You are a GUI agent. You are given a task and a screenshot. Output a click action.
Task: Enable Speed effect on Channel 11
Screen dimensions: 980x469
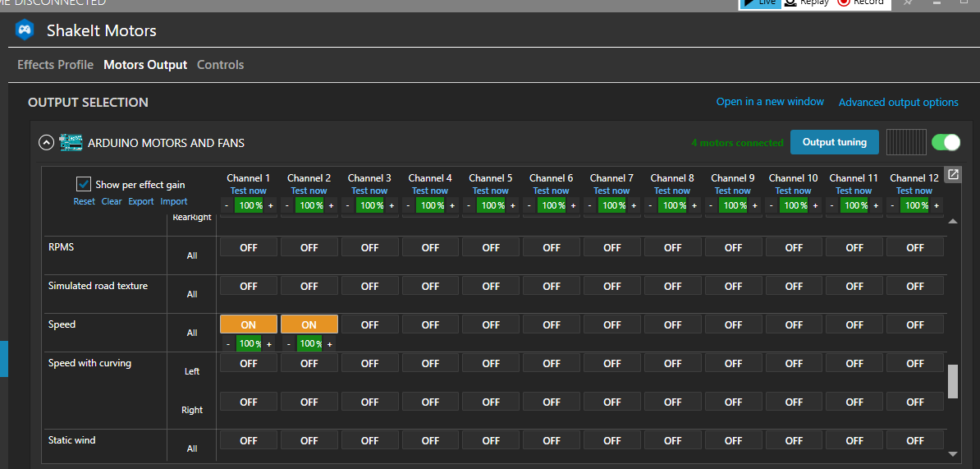[x=854, y=324]
